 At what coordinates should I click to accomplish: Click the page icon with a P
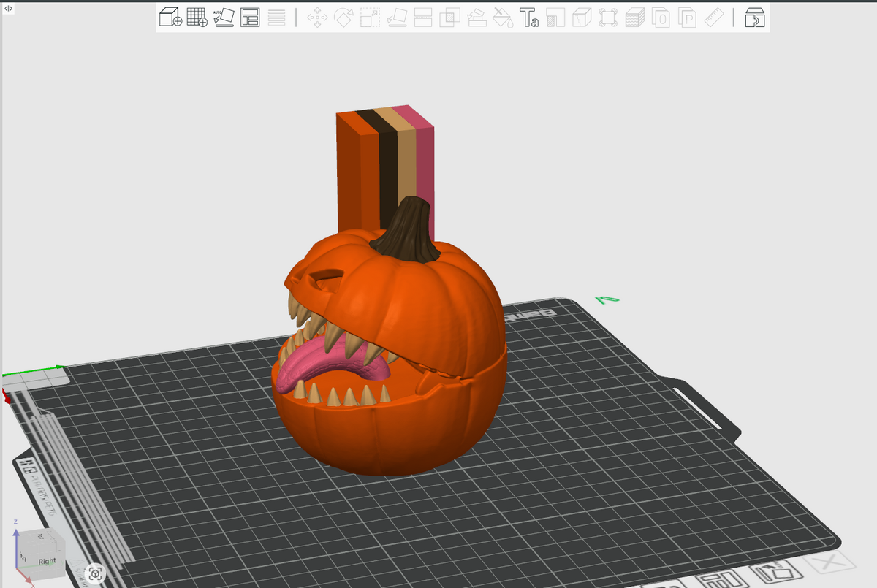(687, 18)
